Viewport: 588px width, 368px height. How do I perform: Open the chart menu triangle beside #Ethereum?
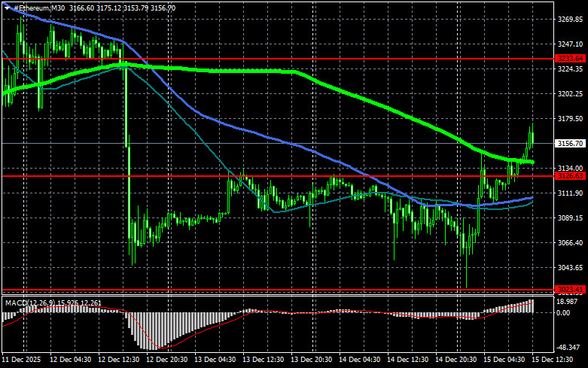click(x=7, y=8)
